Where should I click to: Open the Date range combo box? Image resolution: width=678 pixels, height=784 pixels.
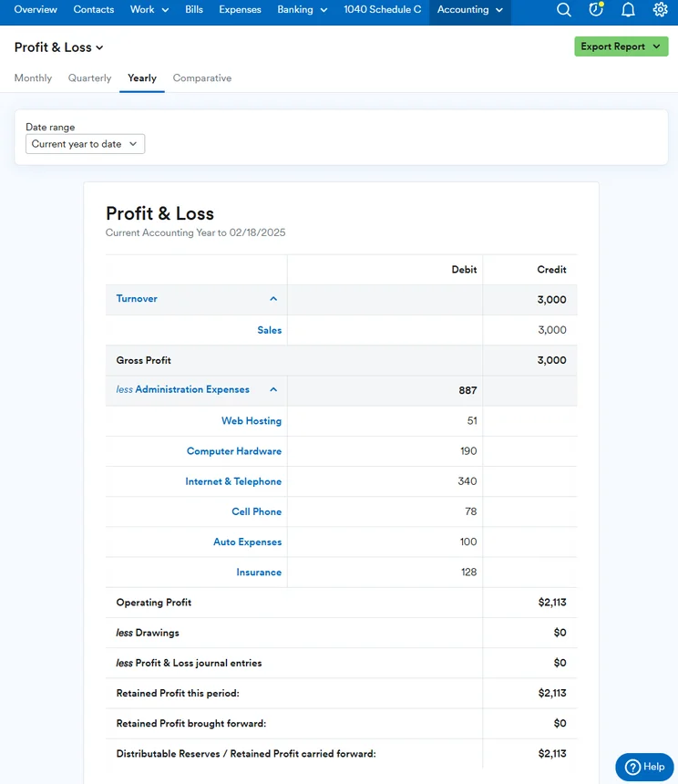pyautogui.click(x=85, y=144)
